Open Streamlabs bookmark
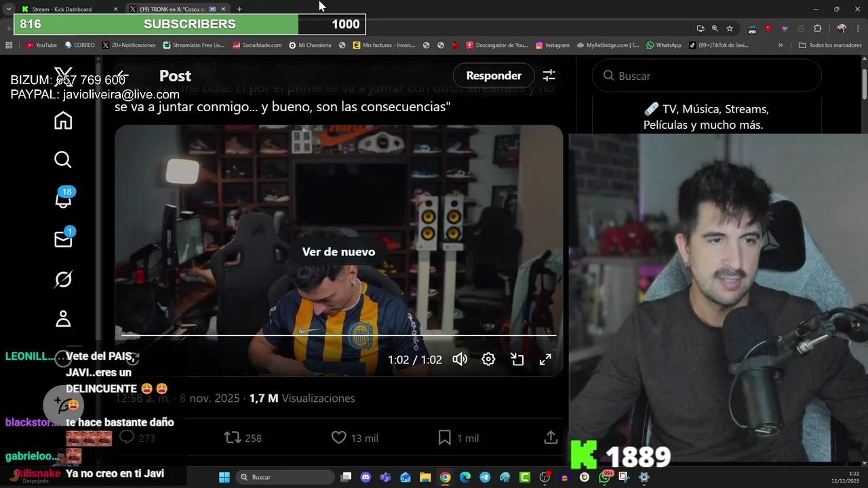868x488 pixels. [x=194, y=45]
